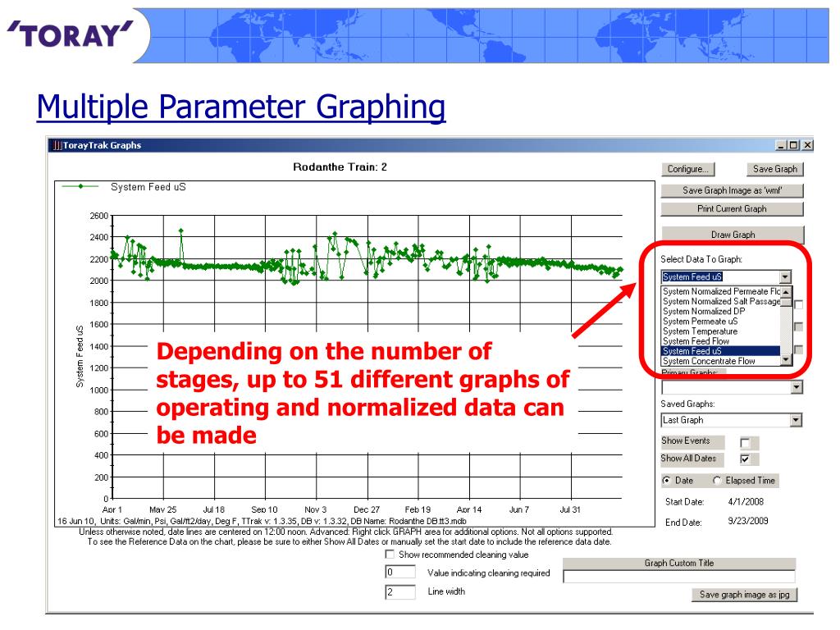Select the Date radio button
Screen dimensions: 840x630
click(x=666, y=481)
